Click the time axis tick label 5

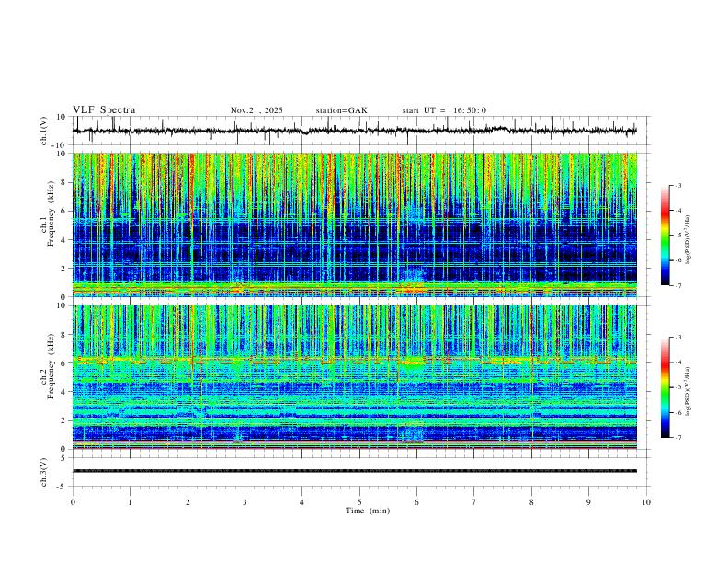coord(359,502)
